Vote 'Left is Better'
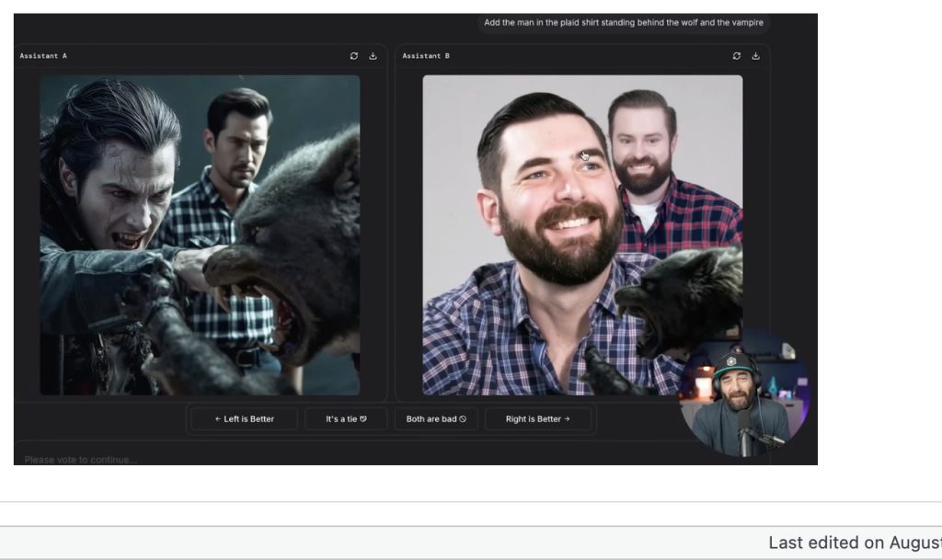 pyautogui.click(x=243, y=418)
